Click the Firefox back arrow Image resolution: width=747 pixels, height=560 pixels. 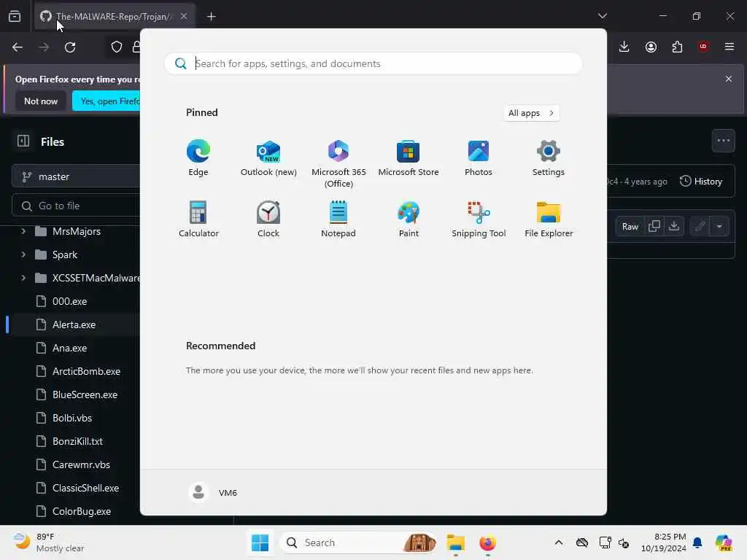[x=18, y=47]
